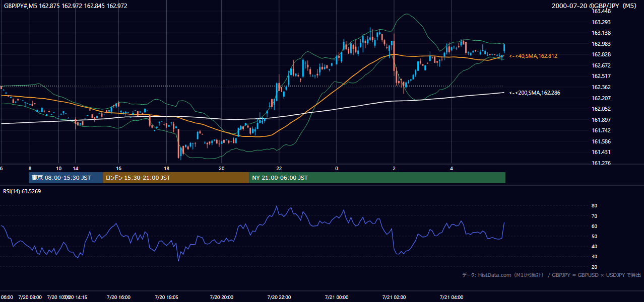This screenshot has width=644, height=302.
Task: Click the '2000-07-20 のGBP/JPY (M5)' chart title
Action: coord(595,6)
